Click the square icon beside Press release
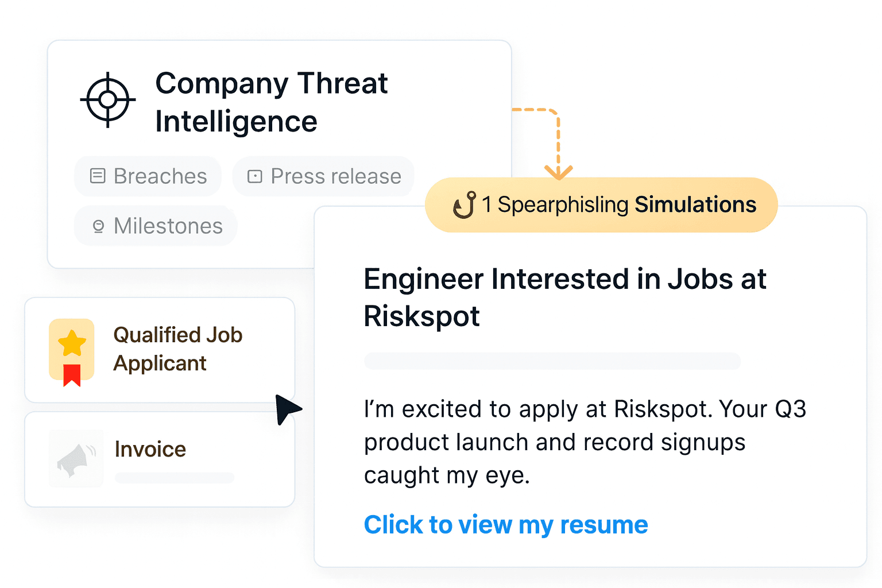The image size is (882, 588). click(x=254, y=176)
